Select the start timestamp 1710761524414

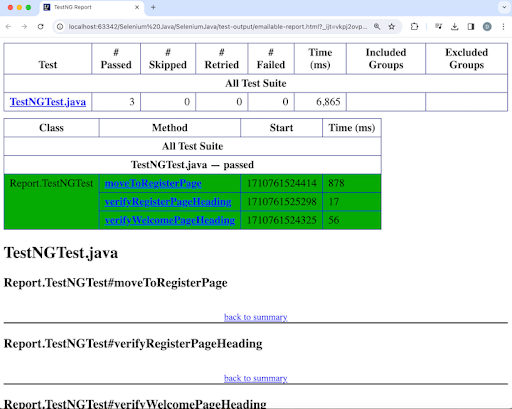coord(281,183)
